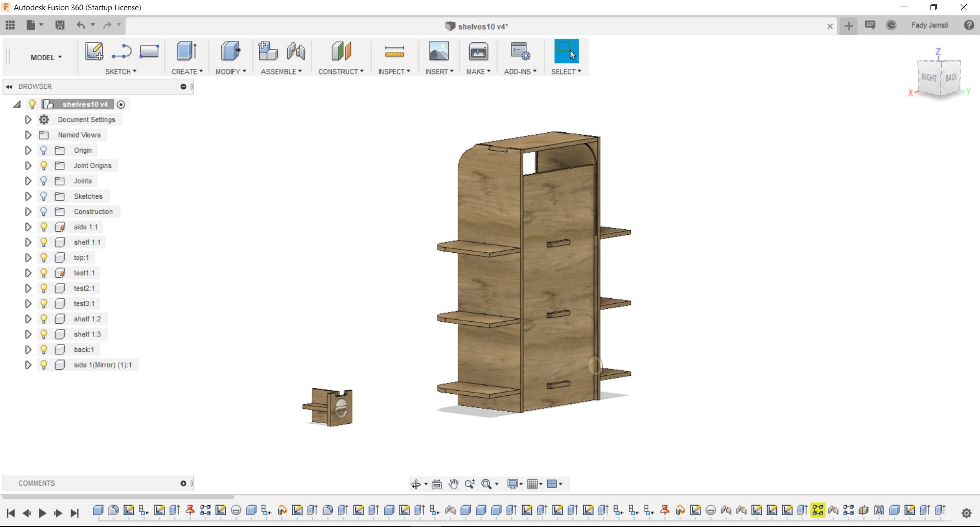The image size is (980, 527).
Task: Close the shelves10 v4 document tab
Action: [x=830, y=26]
